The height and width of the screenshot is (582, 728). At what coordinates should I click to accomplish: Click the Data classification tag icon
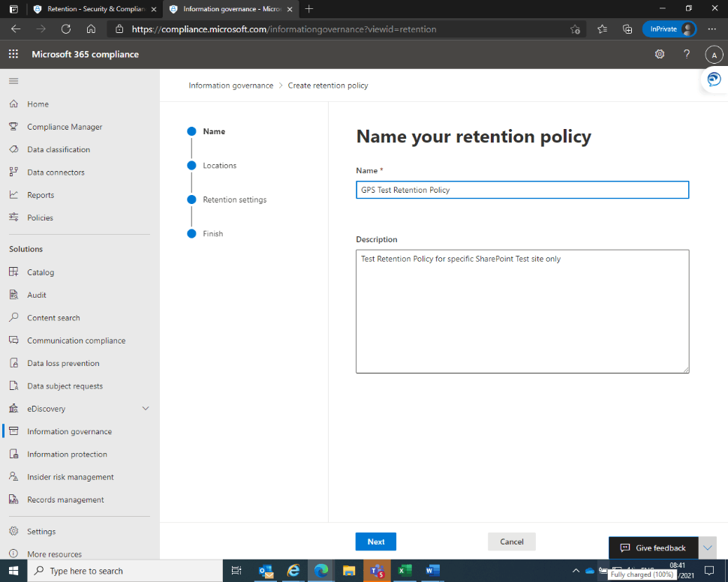point(14,149)
